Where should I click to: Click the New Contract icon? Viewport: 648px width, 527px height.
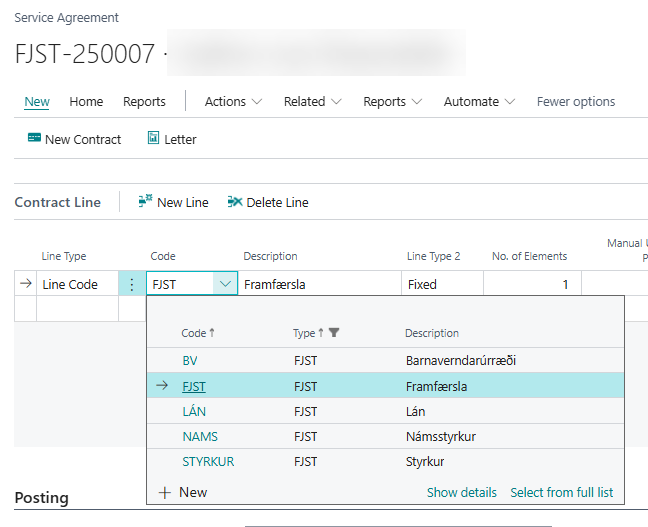point(35,139)
